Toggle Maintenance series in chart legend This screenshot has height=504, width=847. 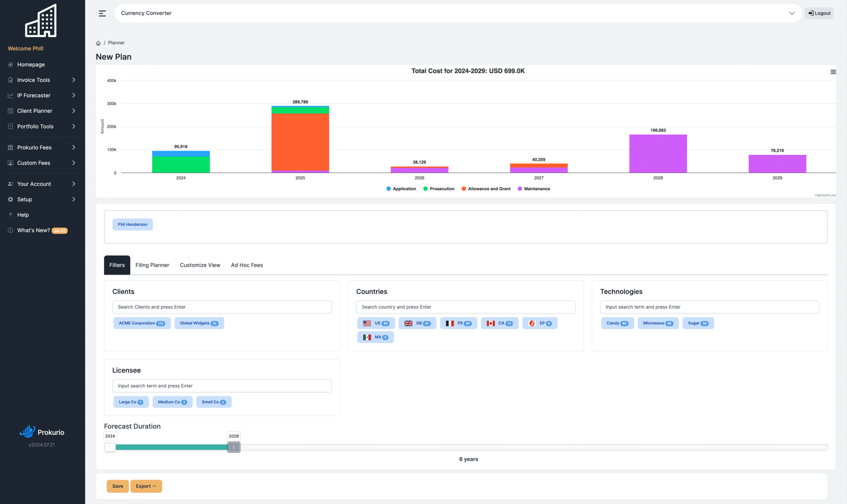coord(533,189)
